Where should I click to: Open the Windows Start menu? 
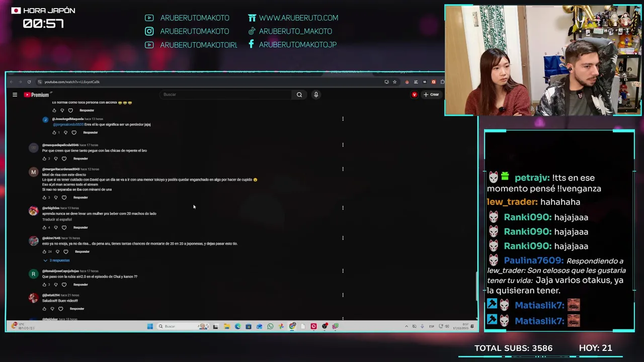pyautogui.click(x=149, y=326)
